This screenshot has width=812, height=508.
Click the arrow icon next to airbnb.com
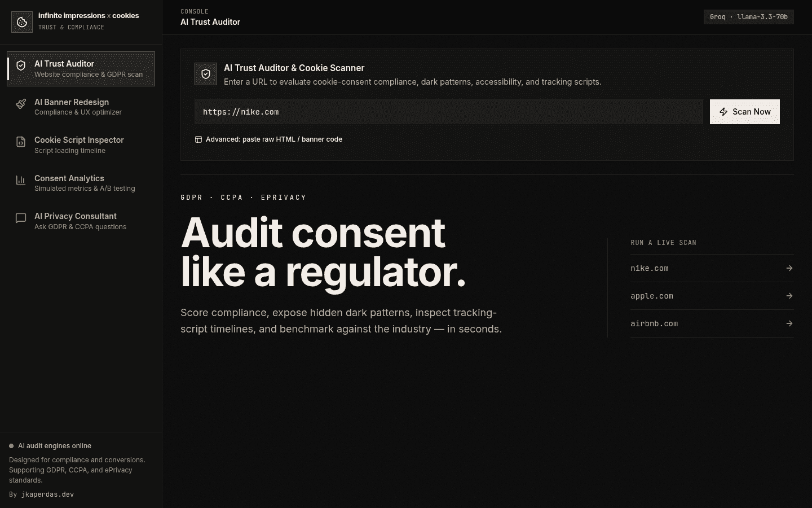[x=789, y=323]
